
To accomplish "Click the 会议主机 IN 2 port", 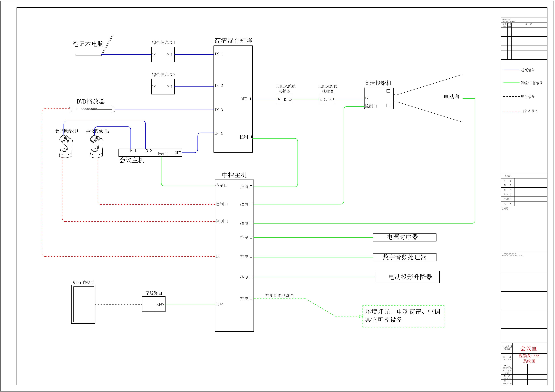I will [148, 151].
